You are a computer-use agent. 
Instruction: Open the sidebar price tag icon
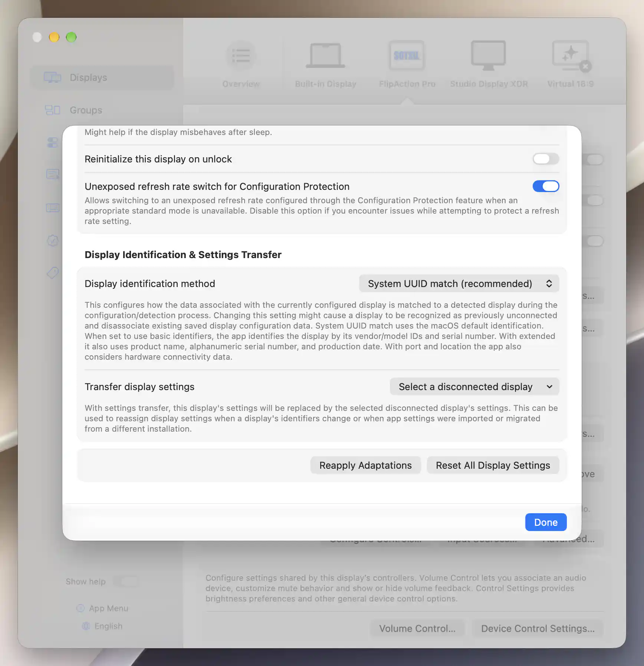coord(53,273)
